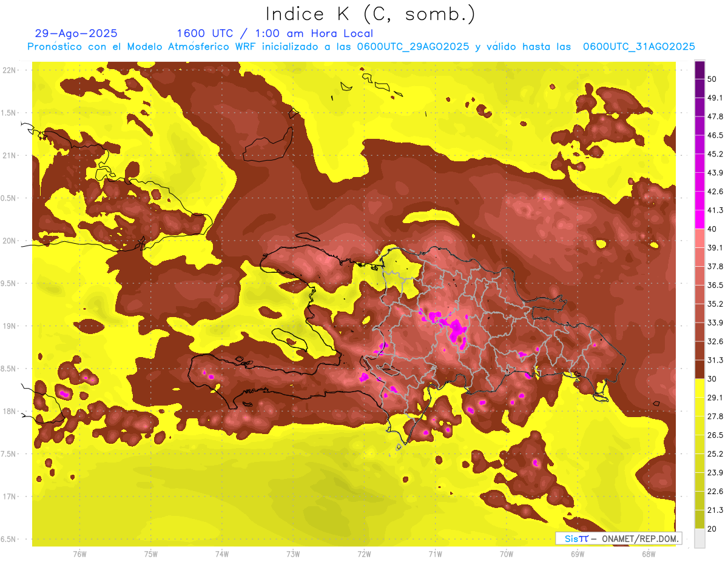Click the "22.6" colorbar value
728x562 pixels.
tap(715, 491)
